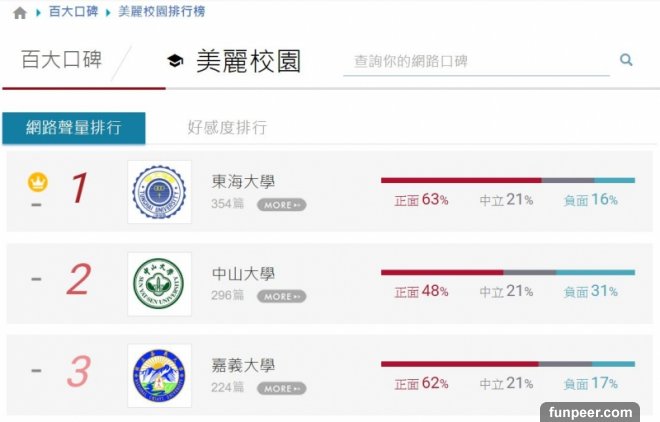The image size is (660, 422).
Task: Expand MORE for 嘉義大學
Action: click(281, 388)
